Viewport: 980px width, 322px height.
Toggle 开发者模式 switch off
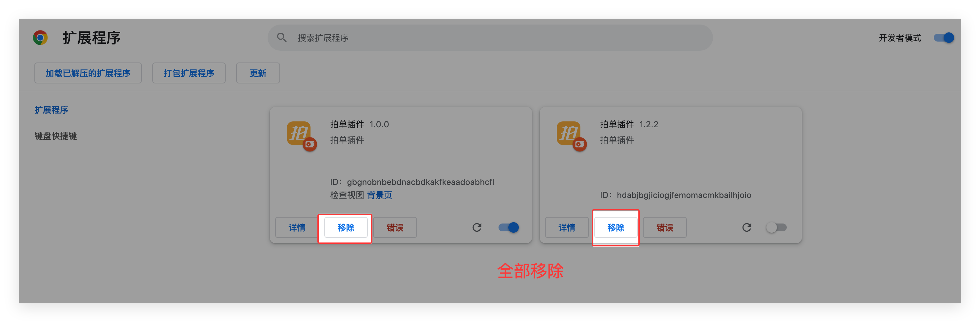point(943,38)
